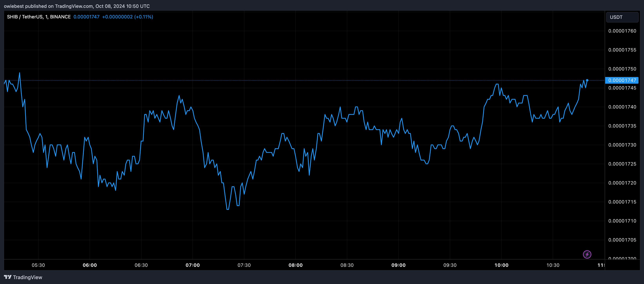Image resolution: width=644 pixels, height=284 pixels.
Task: Click the 10:30 time axis label
Action: pyautogui.click(x=553, y=265)
